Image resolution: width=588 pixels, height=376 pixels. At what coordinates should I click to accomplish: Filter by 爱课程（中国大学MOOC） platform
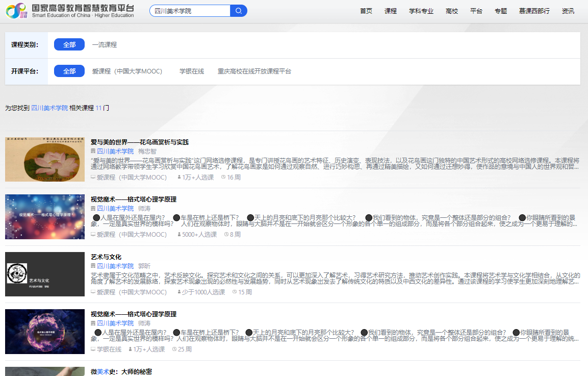(x=127, y=71)
